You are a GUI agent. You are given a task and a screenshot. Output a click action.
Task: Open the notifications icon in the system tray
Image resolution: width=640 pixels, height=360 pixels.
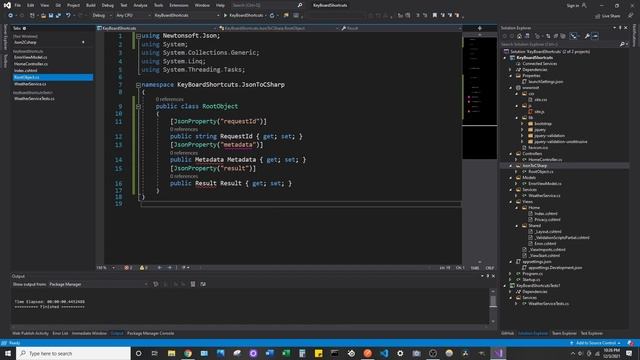pyautogui.click(x=629, y=353)
